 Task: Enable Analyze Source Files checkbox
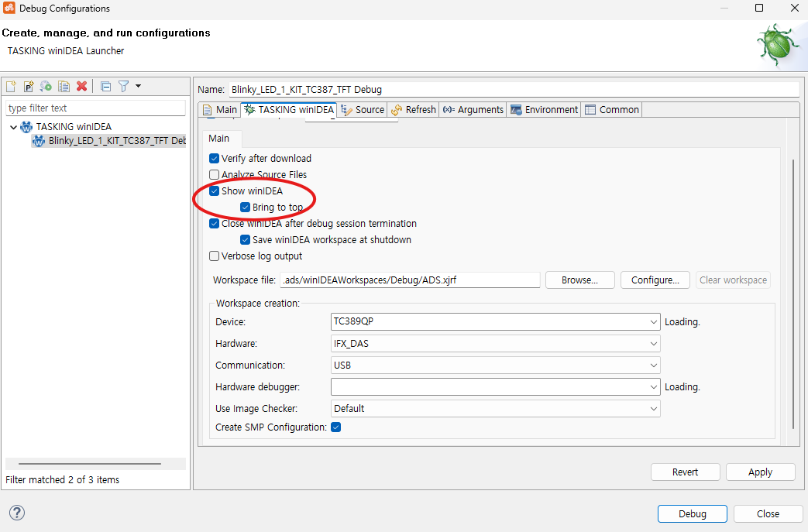[x=215, y=174]
